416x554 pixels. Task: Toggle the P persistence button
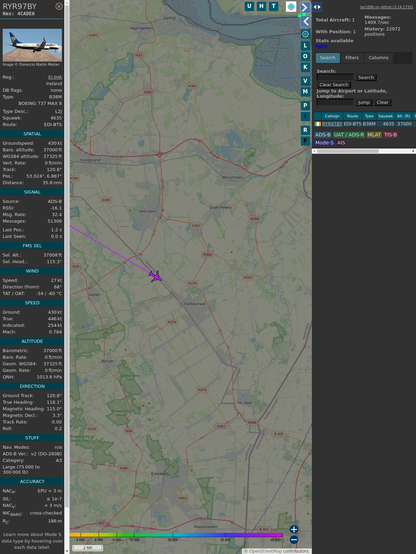pos(305,106)
